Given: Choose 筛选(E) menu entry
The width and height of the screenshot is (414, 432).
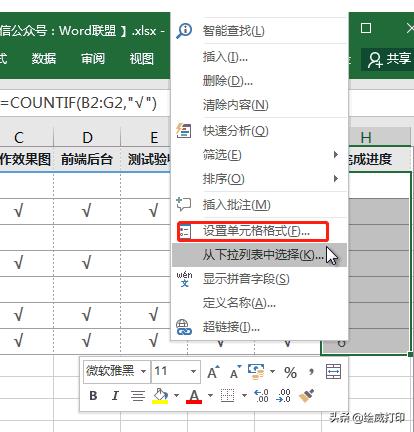Looking at the screenshot, I should pyautogui.click(x=260, y=155).
